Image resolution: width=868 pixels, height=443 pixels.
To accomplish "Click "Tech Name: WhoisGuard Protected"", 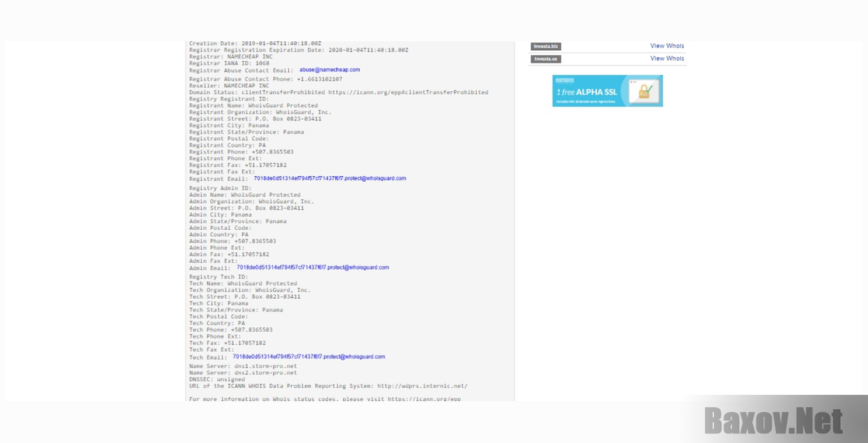I will pyautogui.click(x=243, y=283).
